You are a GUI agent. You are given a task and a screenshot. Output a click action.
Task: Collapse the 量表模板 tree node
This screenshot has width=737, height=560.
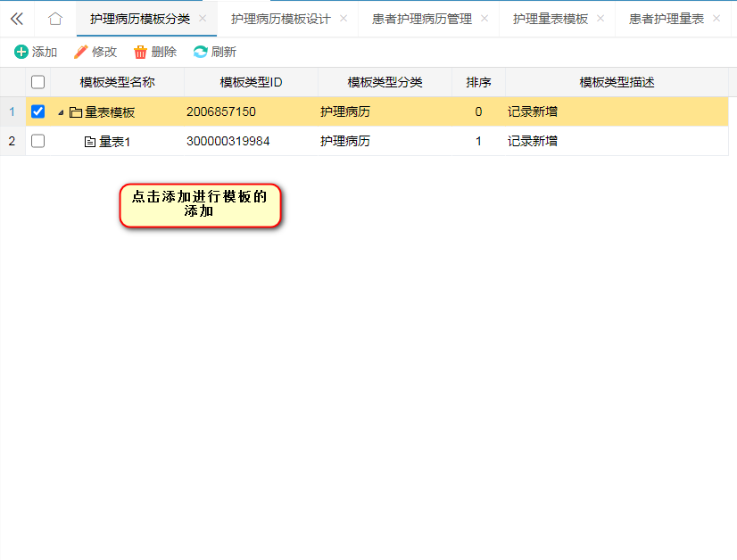(x=61, y=112)
